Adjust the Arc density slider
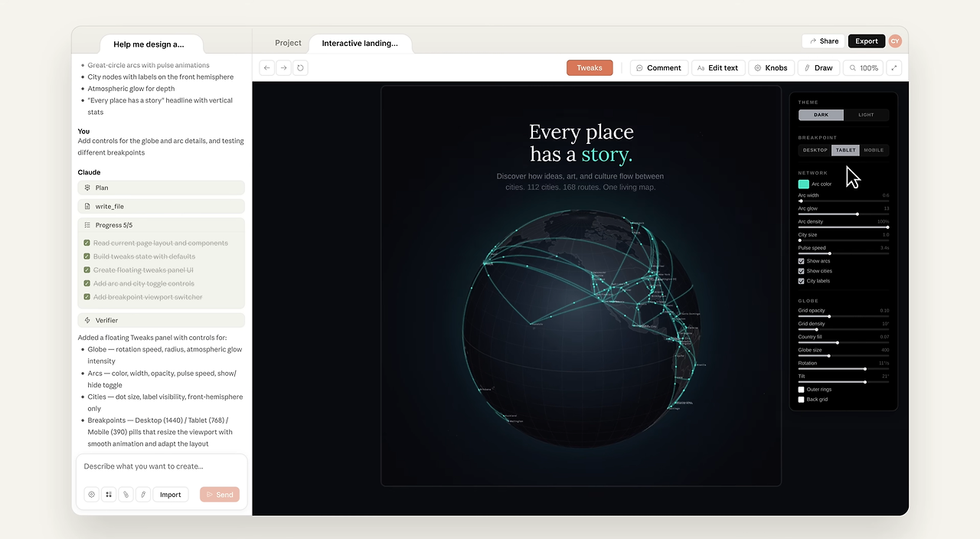The image size is (980, 539). tap(844, 227)
